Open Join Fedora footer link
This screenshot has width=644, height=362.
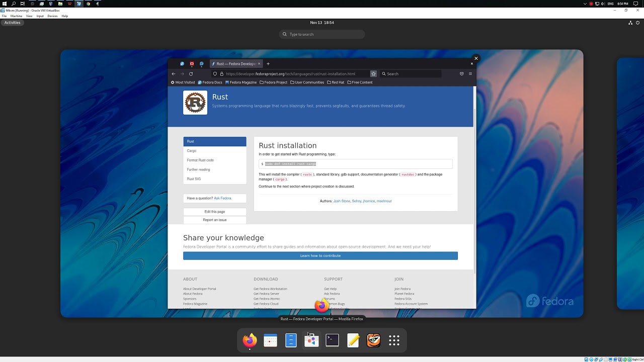coord(403,289)
